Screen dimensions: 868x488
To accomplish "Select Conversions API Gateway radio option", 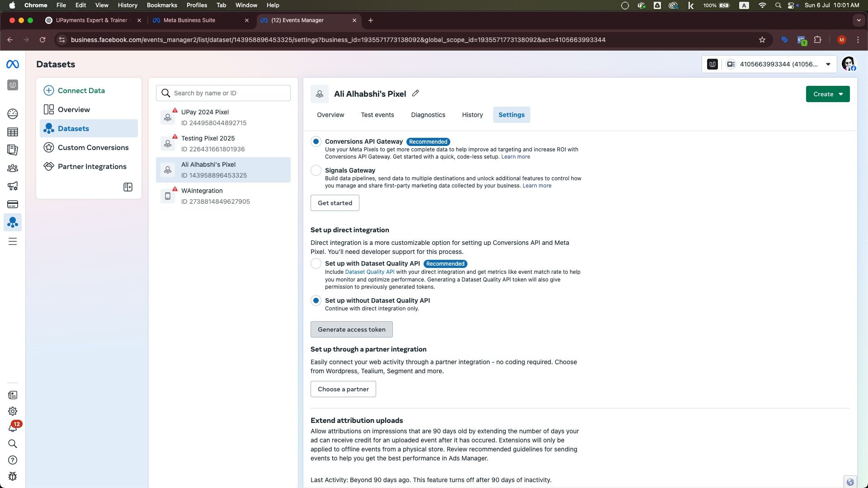I will (x=316, y=141).
